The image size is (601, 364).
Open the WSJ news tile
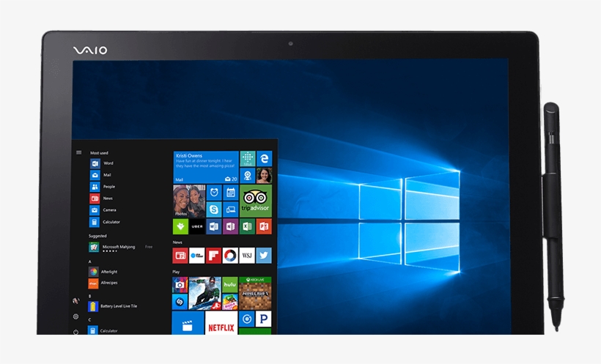(x=247, y=256)
